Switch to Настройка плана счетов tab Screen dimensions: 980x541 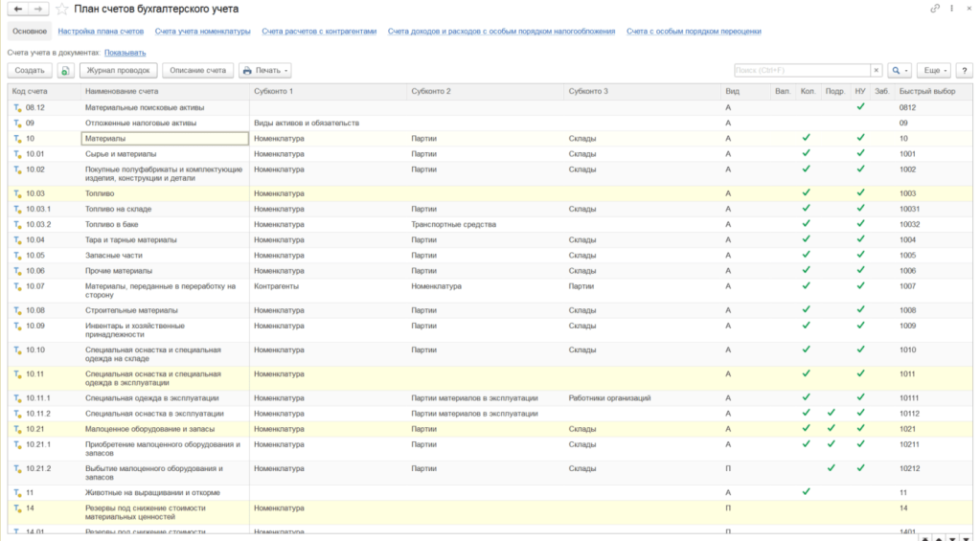tap(101, 31)
